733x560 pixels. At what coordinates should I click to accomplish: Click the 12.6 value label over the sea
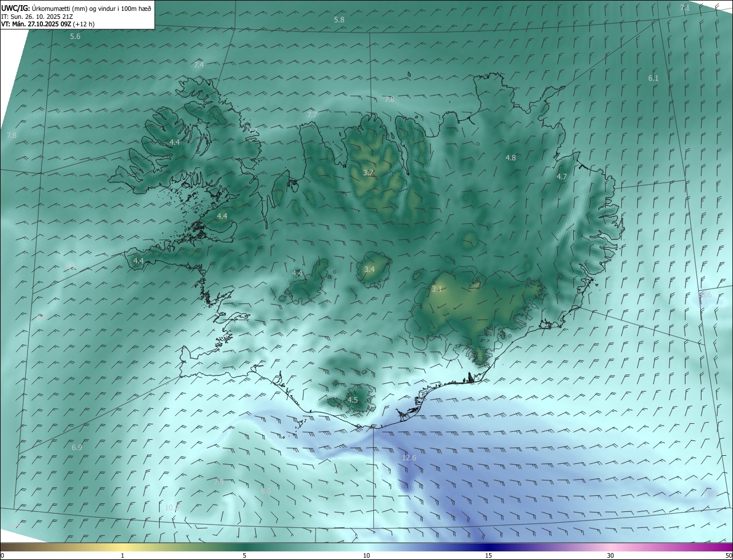click(409, 458)
